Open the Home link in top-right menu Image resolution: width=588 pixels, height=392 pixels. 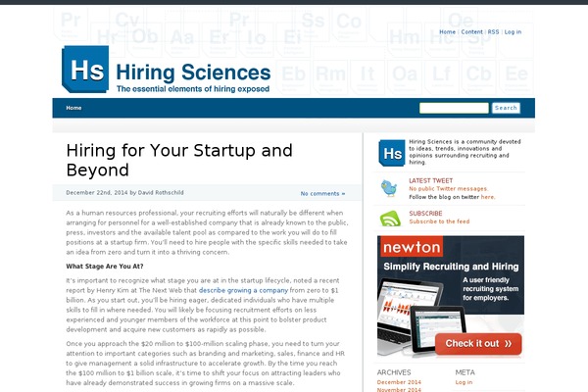(x=447, y=32)
